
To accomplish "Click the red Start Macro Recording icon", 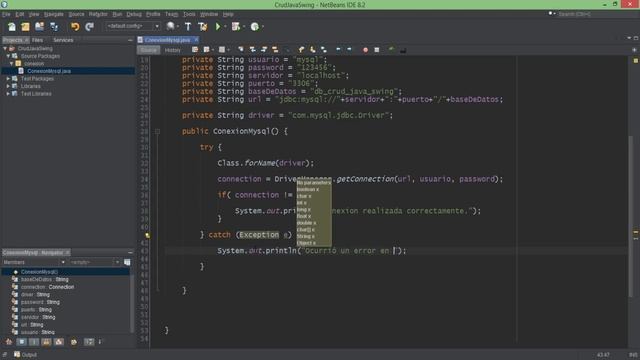I will coord(365,50).
